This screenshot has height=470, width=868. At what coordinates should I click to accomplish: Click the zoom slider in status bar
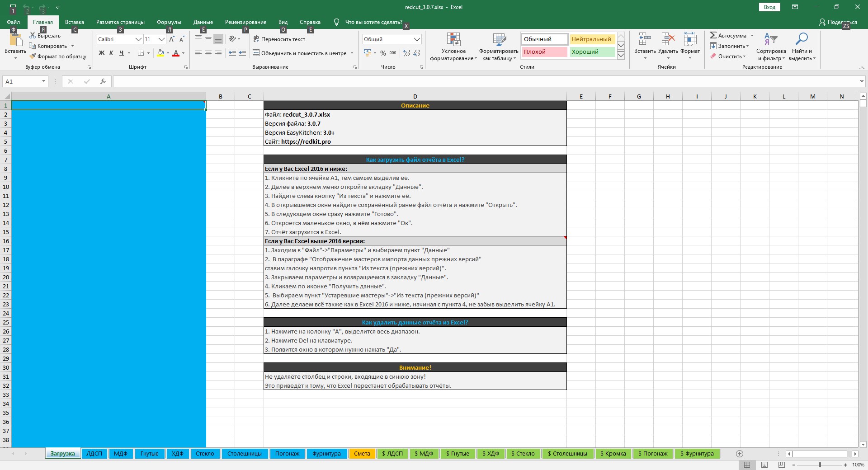(820, 465)
